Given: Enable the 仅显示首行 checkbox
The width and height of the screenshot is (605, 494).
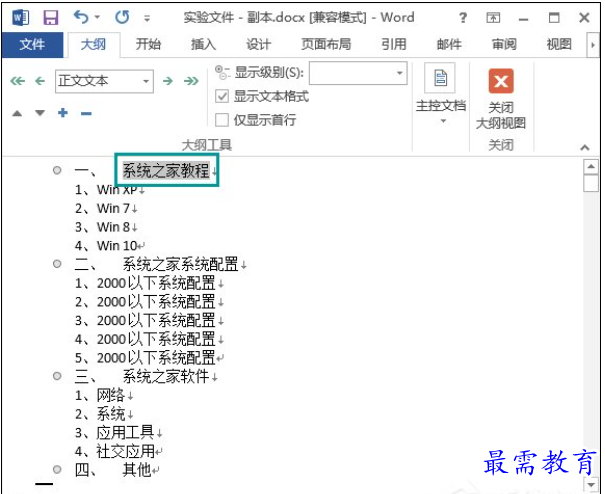Looking at the screenshot, I should pyautogui.click(x=222, y=120).
